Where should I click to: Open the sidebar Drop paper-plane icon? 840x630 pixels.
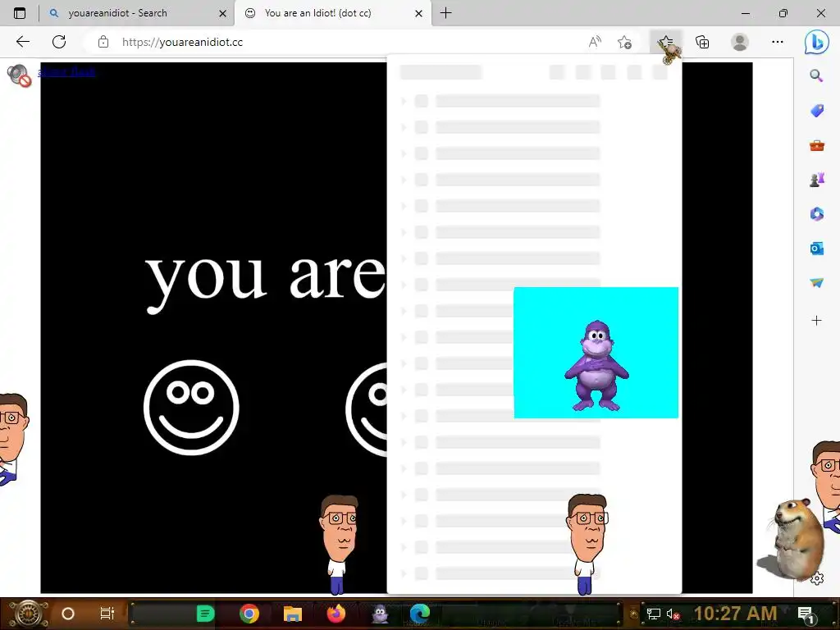click(x=816, y=282)
